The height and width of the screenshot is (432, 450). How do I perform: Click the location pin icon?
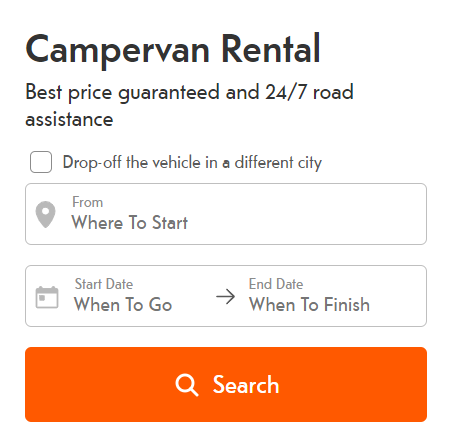pos(45,214)
